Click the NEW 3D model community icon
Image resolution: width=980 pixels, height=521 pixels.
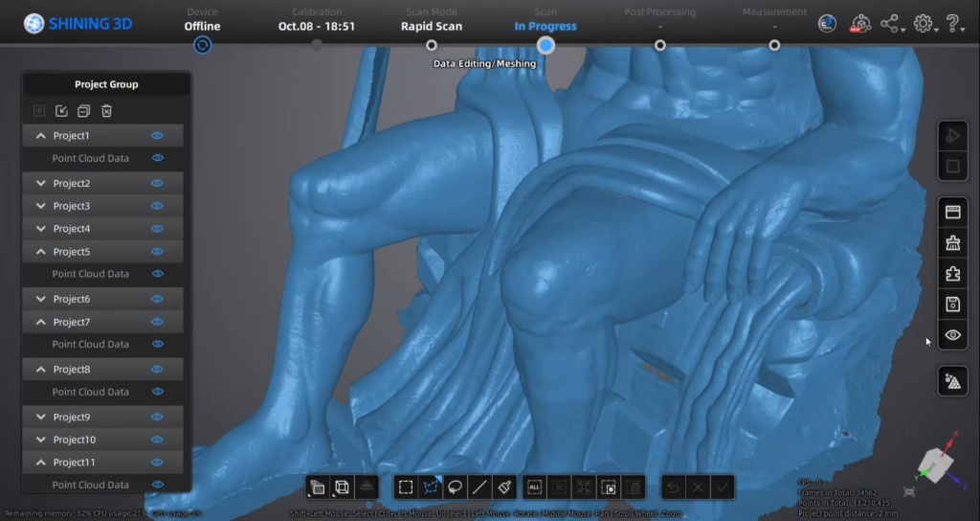[x=860, y=24]
